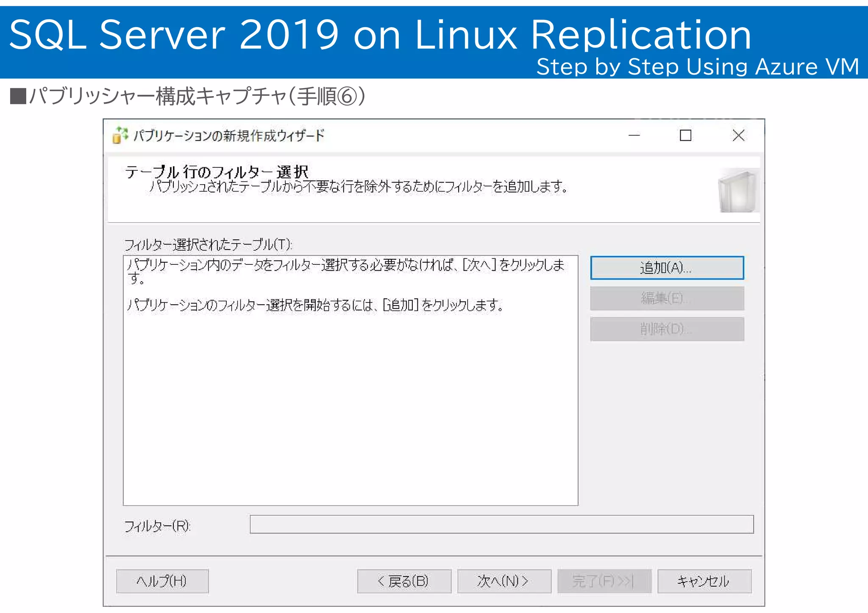Proceed with 次へ(N) > button

[504, 581]
